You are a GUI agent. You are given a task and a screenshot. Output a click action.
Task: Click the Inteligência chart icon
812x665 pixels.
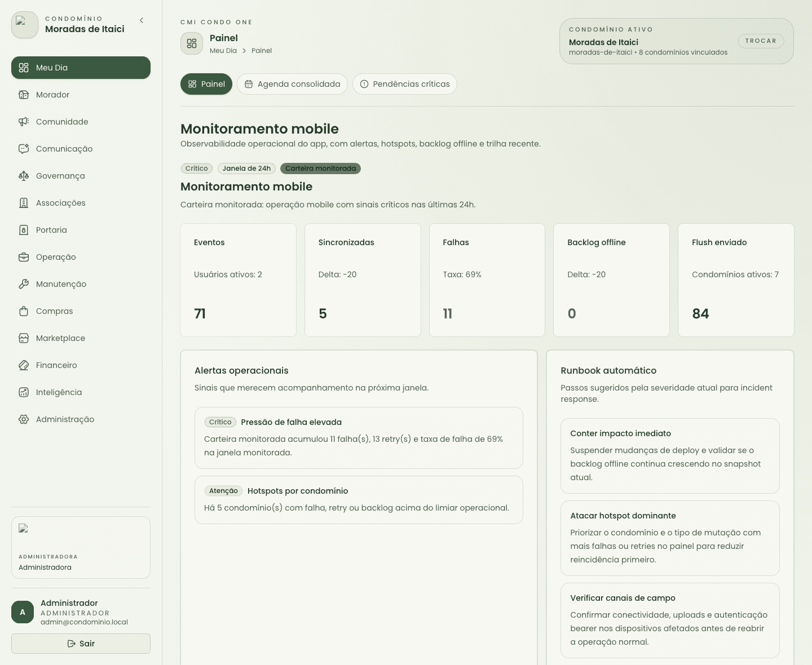click(24, 392)
